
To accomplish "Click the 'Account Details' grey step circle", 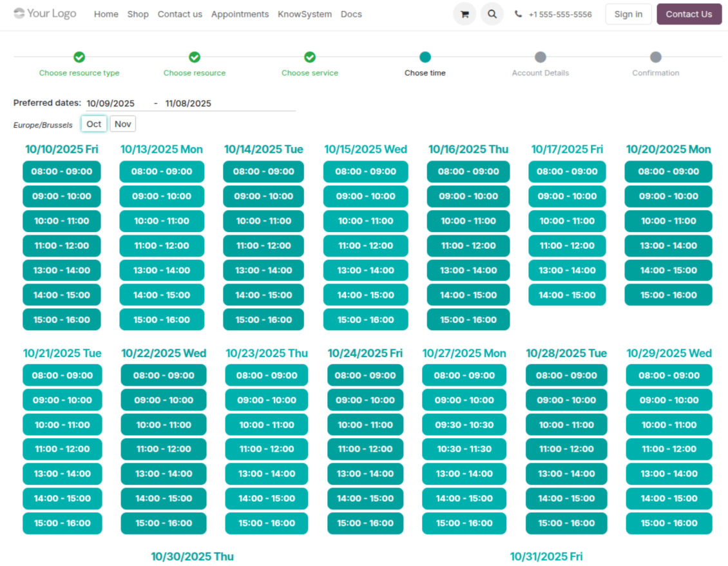I will [x=541, y=57].
